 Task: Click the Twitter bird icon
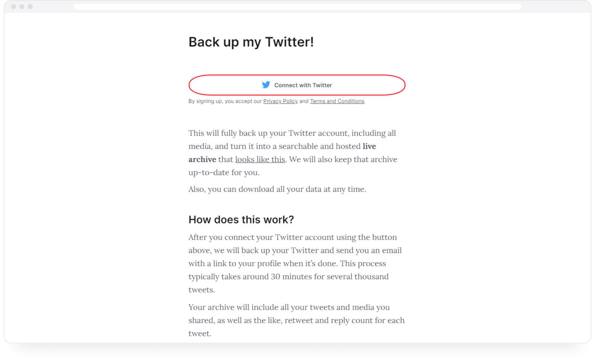[x=266, y=85]
